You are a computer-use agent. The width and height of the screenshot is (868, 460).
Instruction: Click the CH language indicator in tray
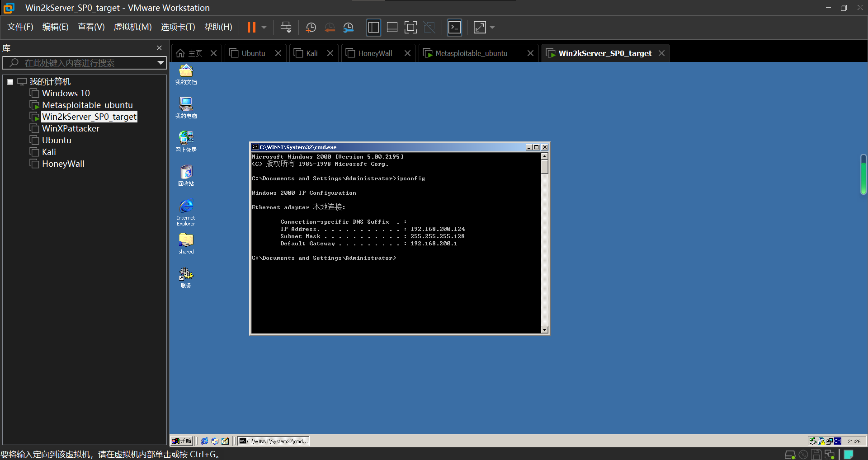click(838, 441)
